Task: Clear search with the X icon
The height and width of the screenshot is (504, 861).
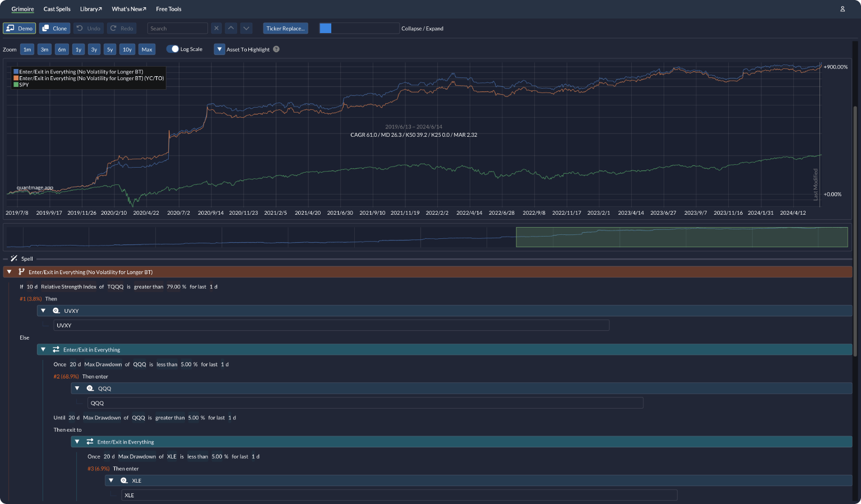Action: 216,28
